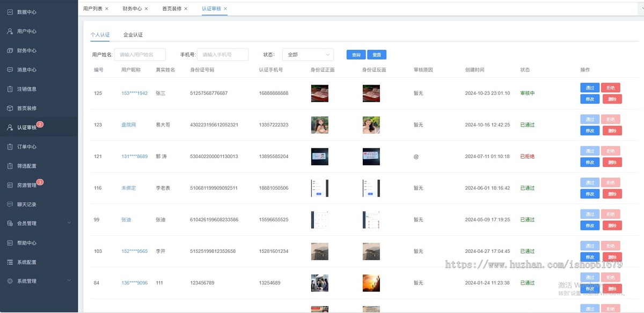
Task: Click 删除 for row 99 张迪
Action: (x=612, y=226)
